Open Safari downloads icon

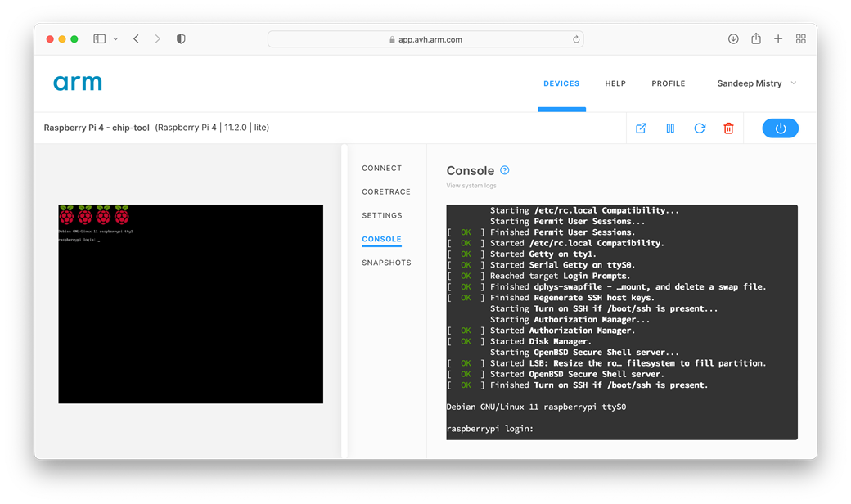point(733,39)
